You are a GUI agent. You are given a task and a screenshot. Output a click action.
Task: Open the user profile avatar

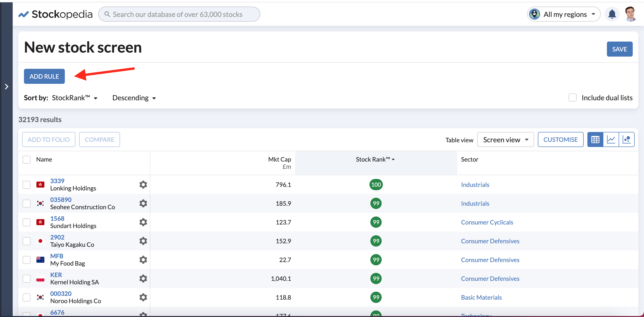point(630,14)
